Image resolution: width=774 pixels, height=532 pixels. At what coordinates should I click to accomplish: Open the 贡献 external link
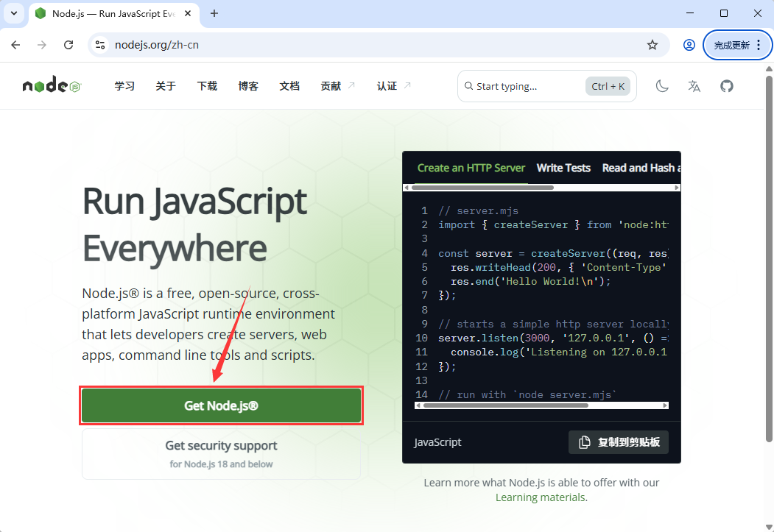point(337,86)
